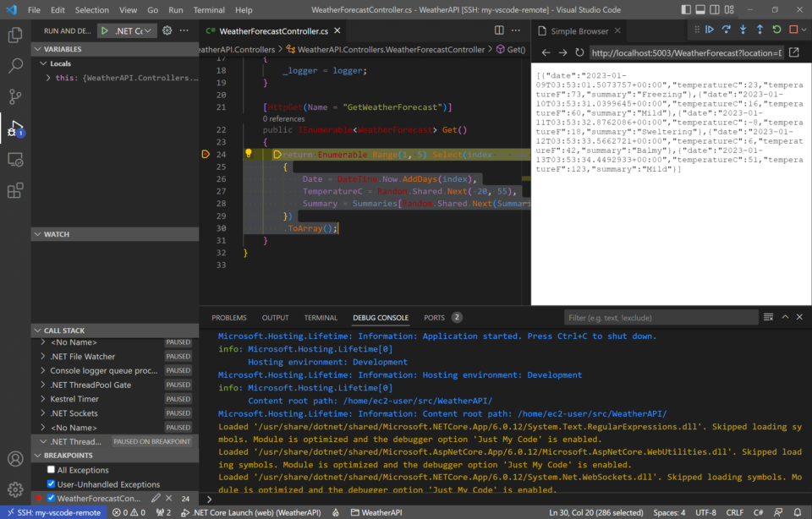
Task: Step over the current line in debug toolbar
Action: [x=727, y=30]
